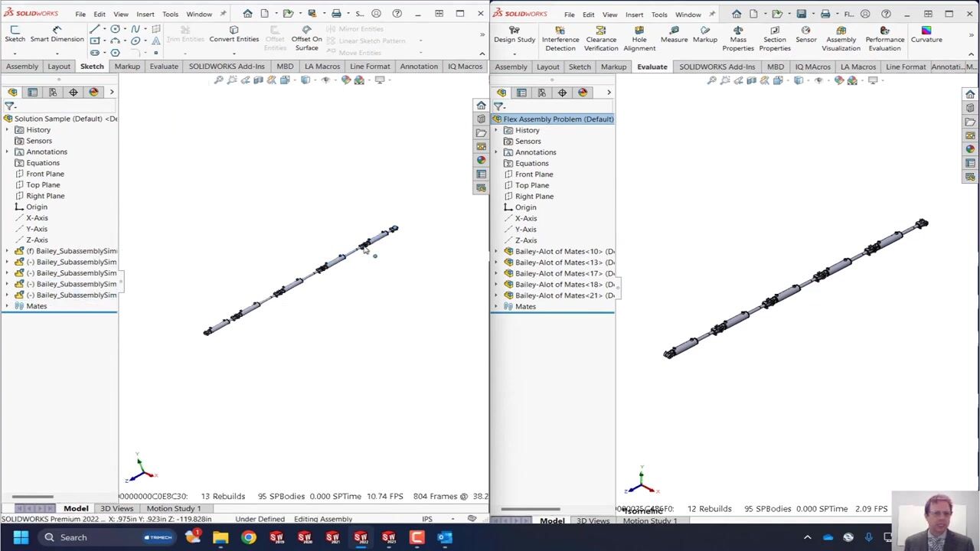Open Google Chrome from the taskbar
Screen dimensions: 980x551
[x=249, y=537]
